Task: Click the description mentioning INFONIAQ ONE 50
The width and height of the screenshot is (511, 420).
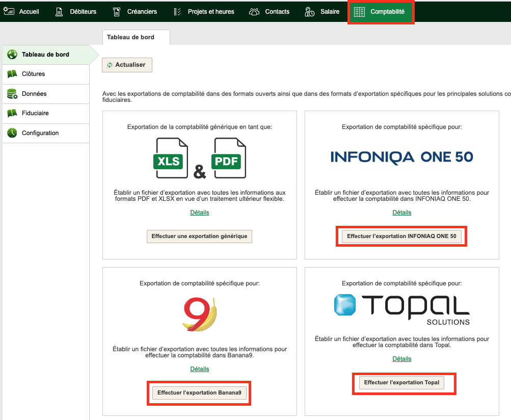Action: pyautogui.click(x=402, y=196)
